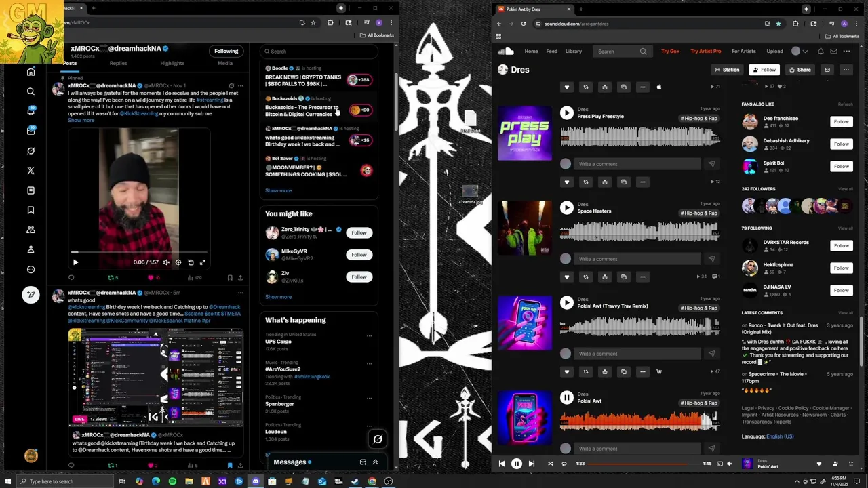Share the Dres SoundCloud profile

pyautogui.click(x=800, y=70)
